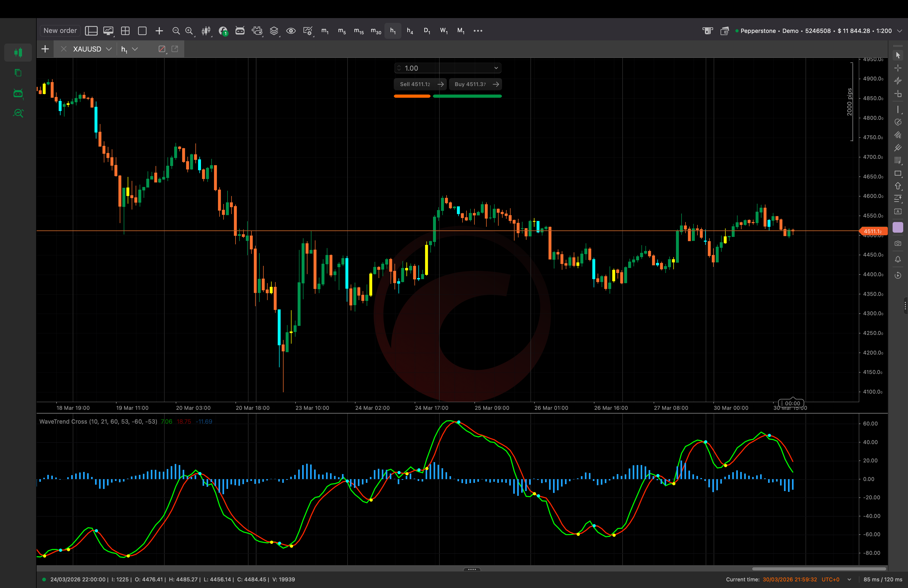Viewport: 908px width, 588px height.
Task: Expand the UTC+0 timezone dropdown
Action: point(849,580)
